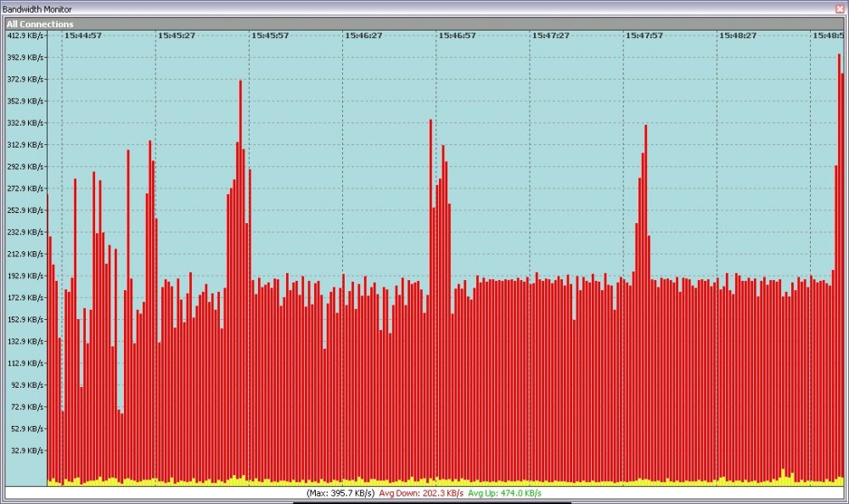This screenshot has height=504, width=849.
Task: Select the 192.9 KB/s axis label
Action: click(x=25, y=276)
